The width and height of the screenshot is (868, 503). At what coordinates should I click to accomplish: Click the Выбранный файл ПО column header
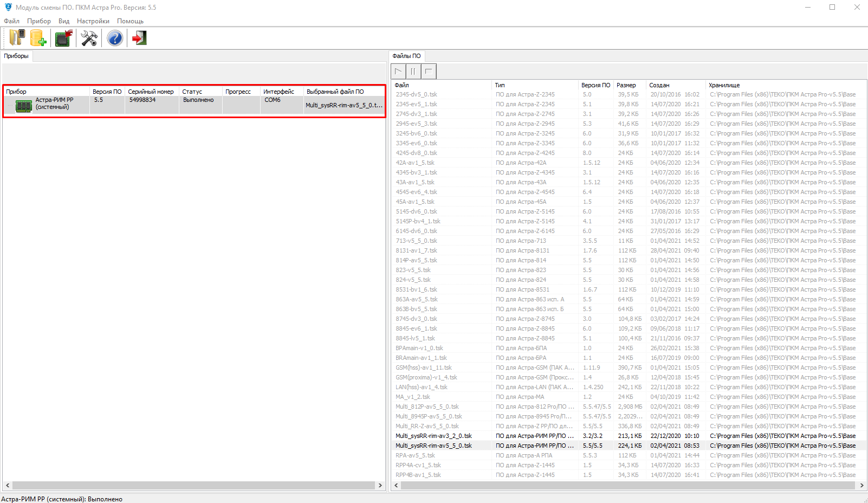pos(344,92)
